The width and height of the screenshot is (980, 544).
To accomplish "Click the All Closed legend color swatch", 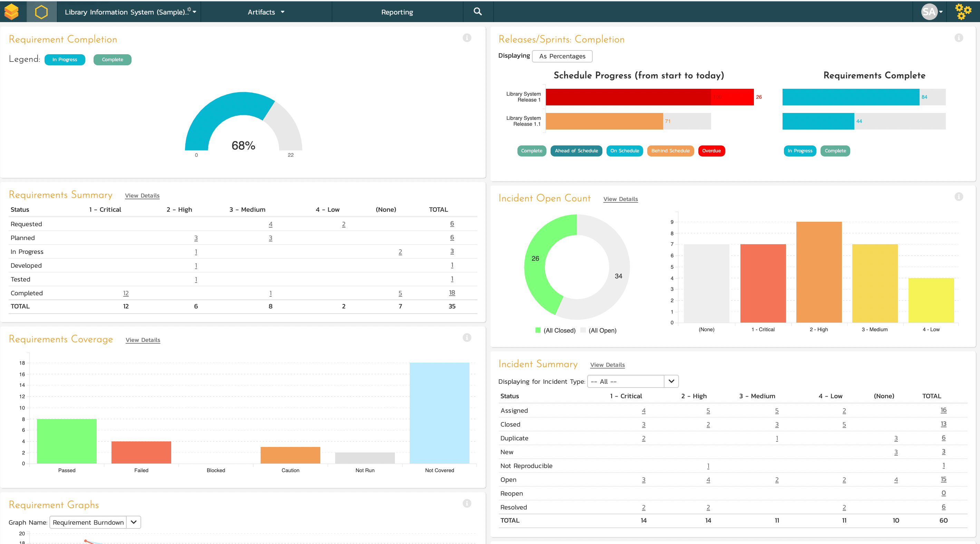I will pos(537,330).
